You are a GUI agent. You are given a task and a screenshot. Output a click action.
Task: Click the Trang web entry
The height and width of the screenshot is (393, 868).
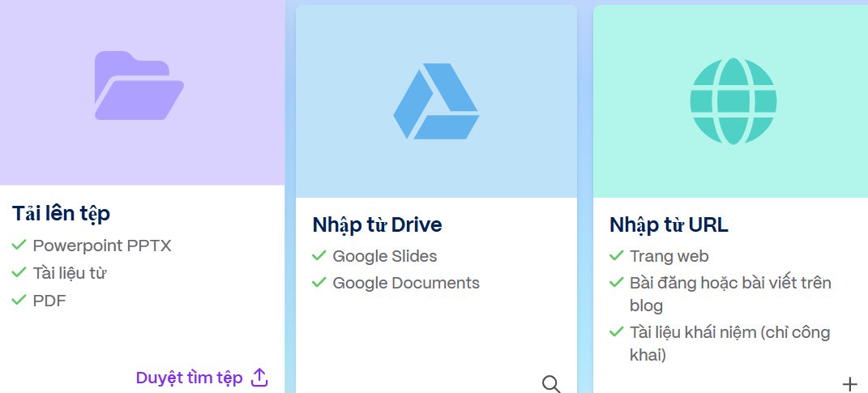tap(669, 256)
